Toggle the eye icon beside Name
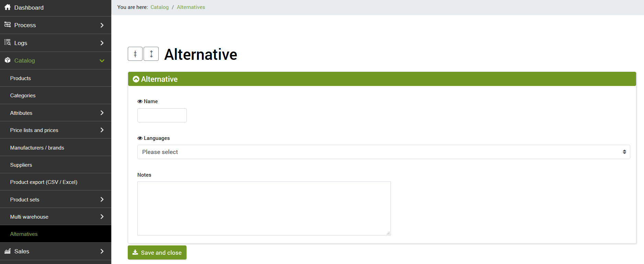The height and width of the screenshot is (264, 644). click(140, 101)
